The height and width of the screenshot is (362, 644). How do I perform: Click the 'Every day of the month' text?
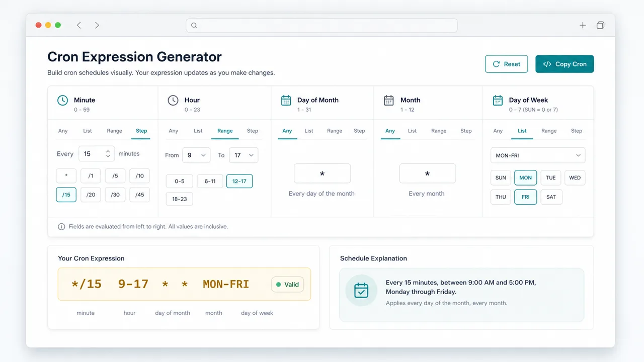tap(321, 194)
